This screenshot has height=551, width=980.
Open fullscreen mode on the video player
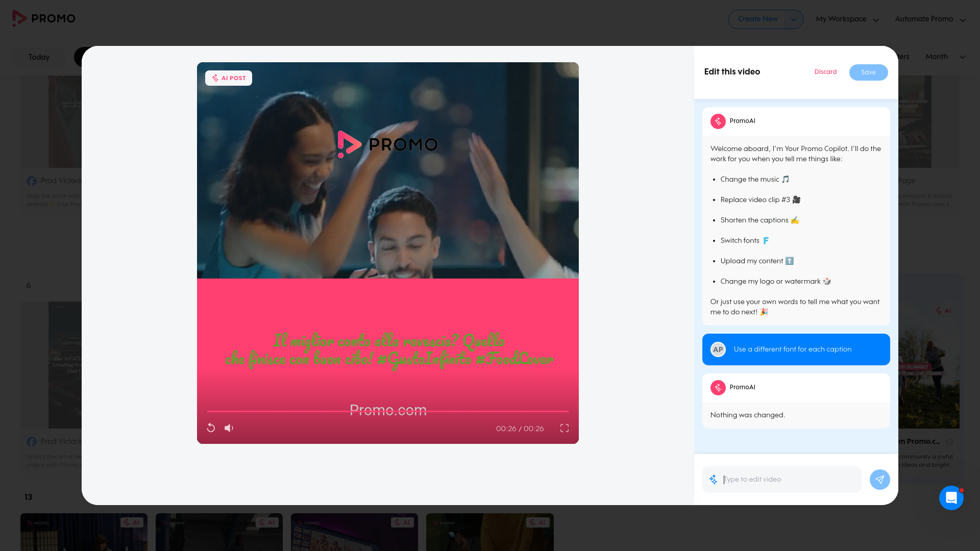(x=564, y=428)
